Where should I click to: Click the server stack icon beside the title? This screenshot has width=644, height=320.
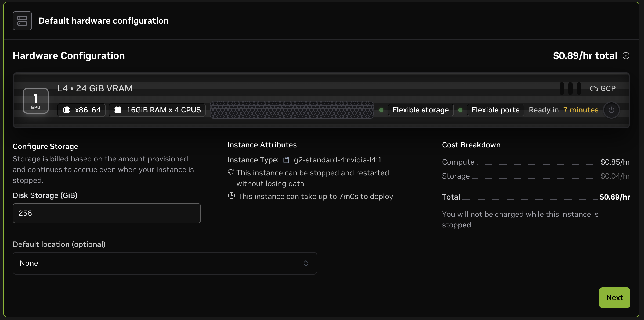coord(22,21)
